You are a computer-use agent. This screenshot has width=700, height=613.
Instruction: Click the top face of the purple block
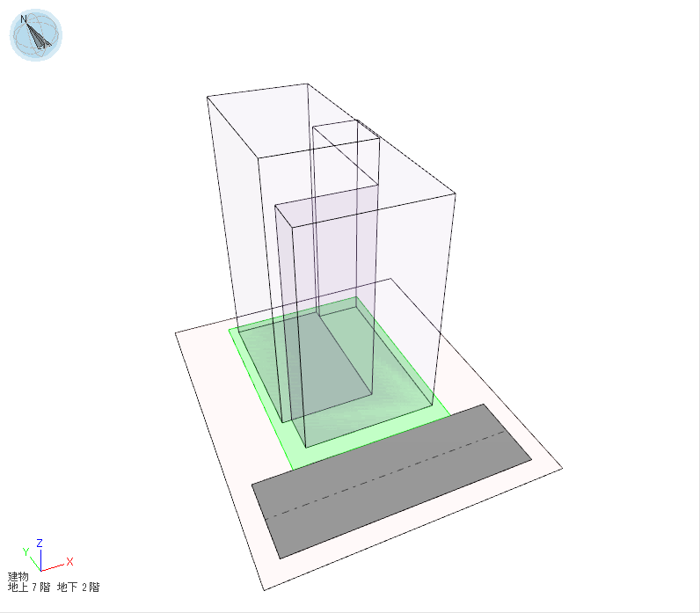coord(325,205)
